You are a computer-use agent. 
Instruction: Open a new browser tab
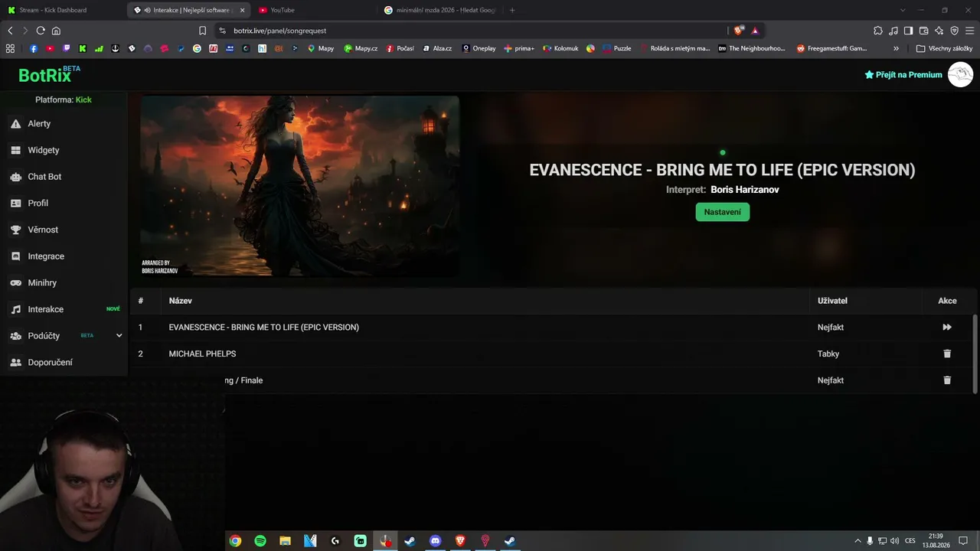tap(512, 10)
